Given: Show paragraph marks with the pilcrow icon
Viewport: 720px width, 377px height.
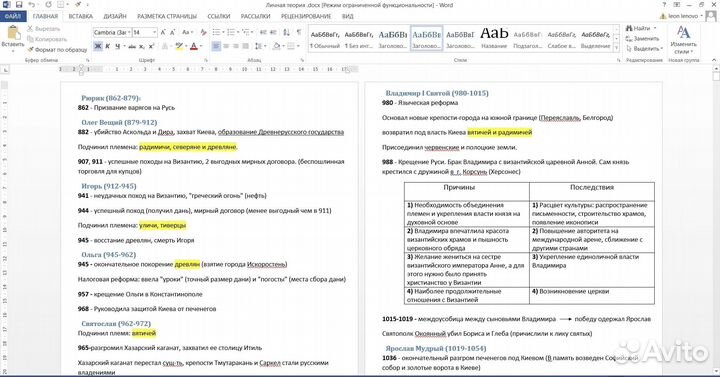Looking at the screenshot, I should click(x=299, y=33).
